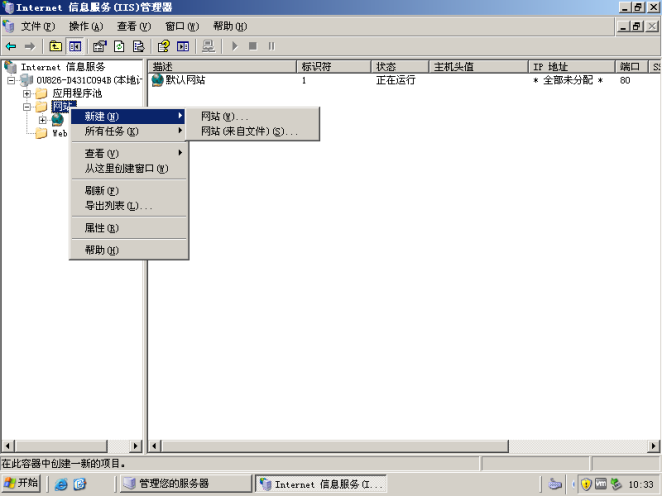Select 网站(W)... in the submenu
The height and width of the screenshot is (497, 662).
tap(224, 117)
